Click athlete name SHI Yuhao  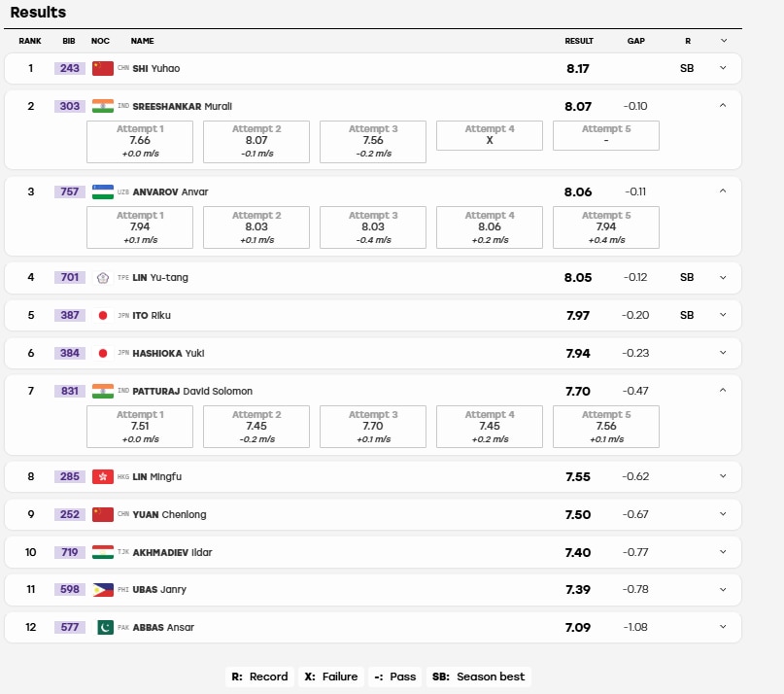pyautogui.click(x=156, y=69)
